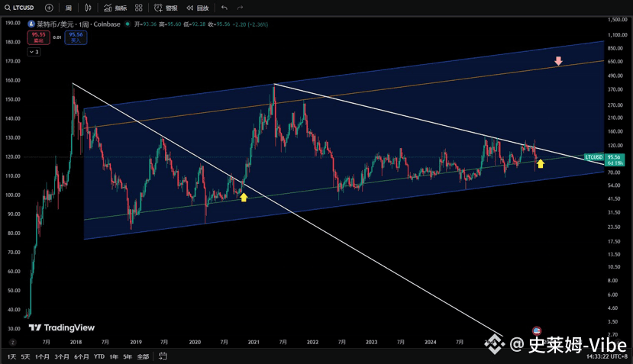Redo the last chart action
This screenshot has height=364, width=633.
[240, 8]
